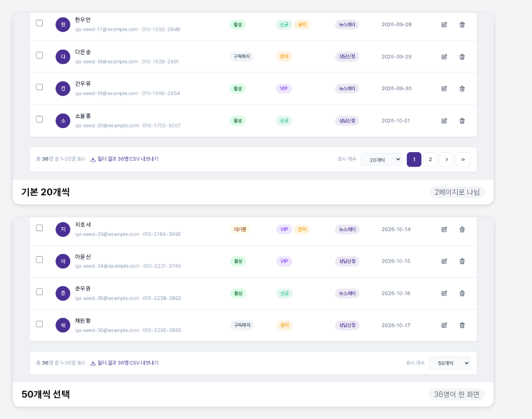Edit the 건우류 contact entry
532x419 pixels.
444,89
